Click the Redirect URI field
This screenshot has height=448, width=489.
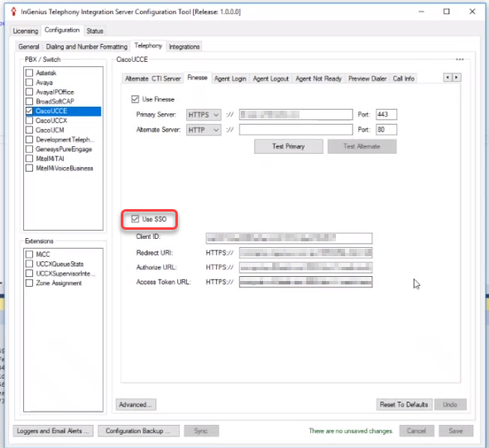[305, 253]
